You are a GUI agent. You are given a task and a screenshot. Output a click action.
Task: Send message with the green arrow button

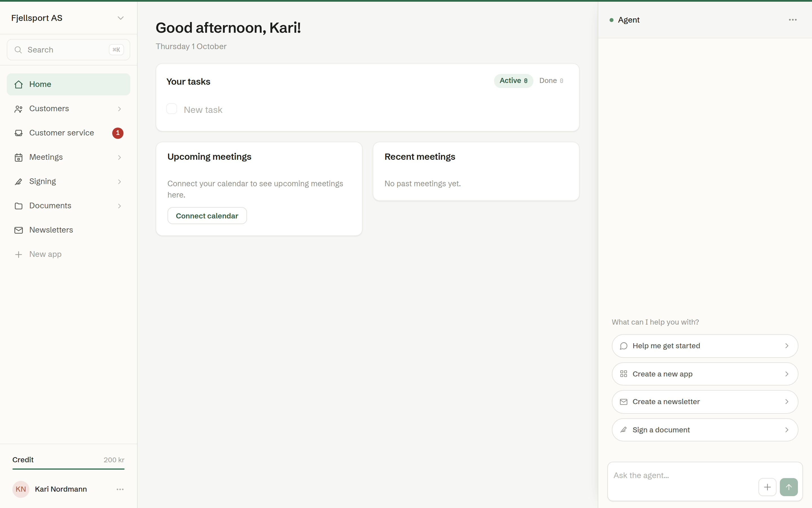click(789, 487)
